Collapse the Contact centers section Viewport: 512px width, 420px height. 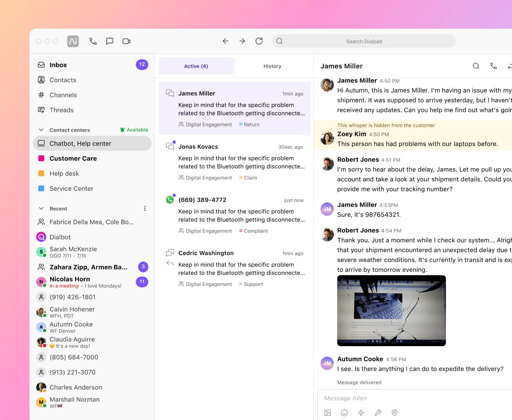click(41, 130)
